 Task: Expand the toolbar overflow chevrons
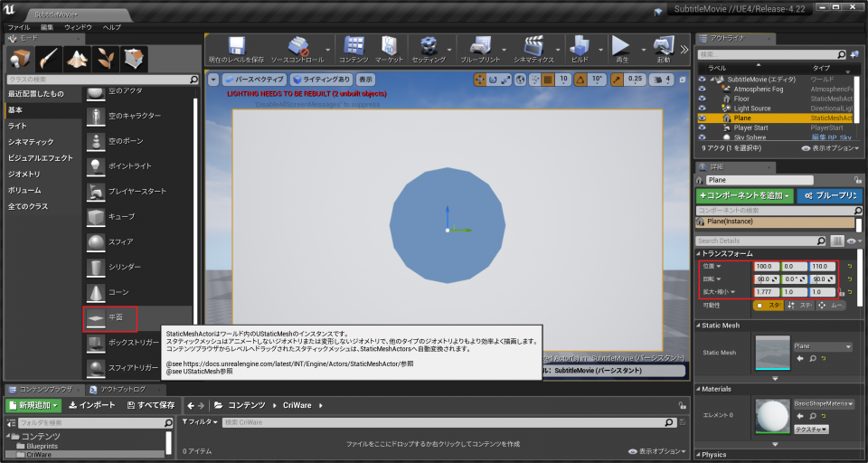684,50
